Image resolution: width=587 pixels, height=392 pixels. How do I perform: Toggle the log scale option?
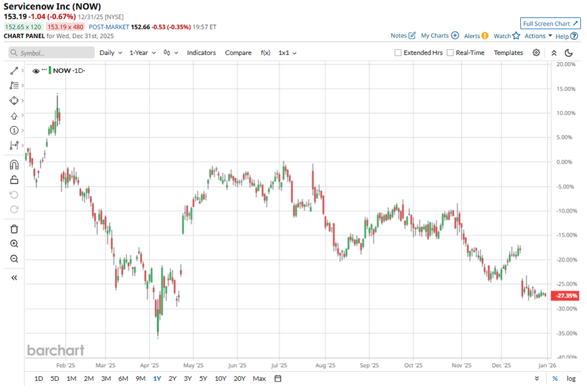tap(571, 378)
